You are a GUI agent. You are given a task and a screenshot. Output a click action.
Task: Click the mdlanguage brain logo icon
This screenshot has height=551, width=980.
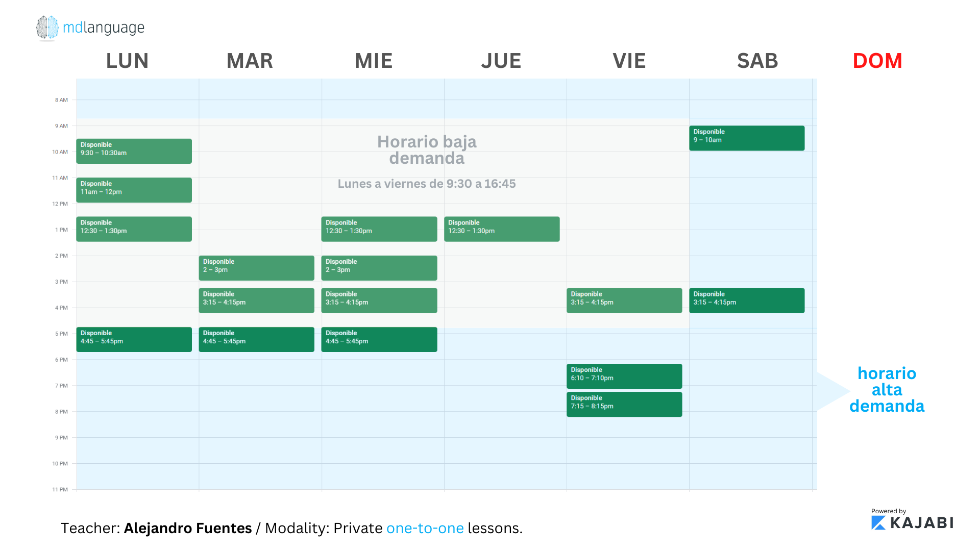coord(47,28)
